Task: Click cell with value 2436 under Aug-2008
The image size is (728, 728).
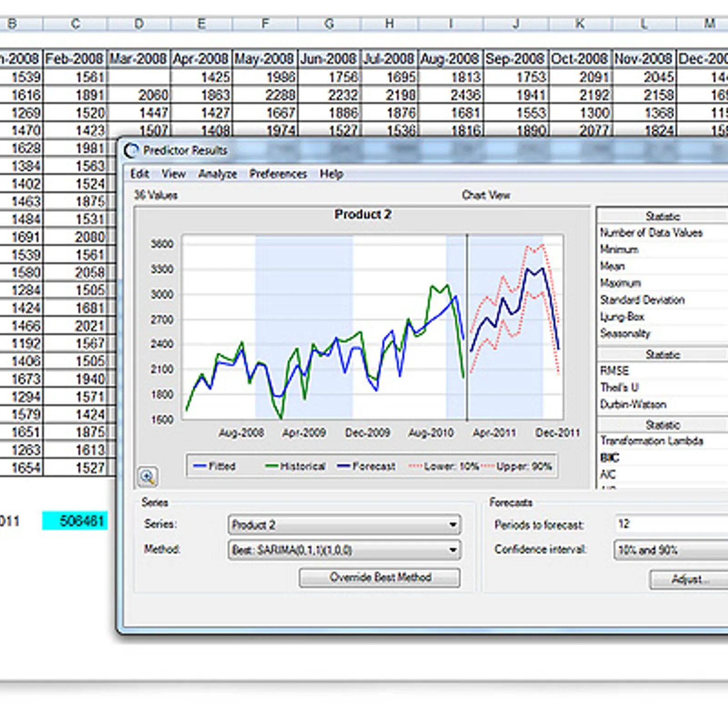Action: tap(450, 95)
